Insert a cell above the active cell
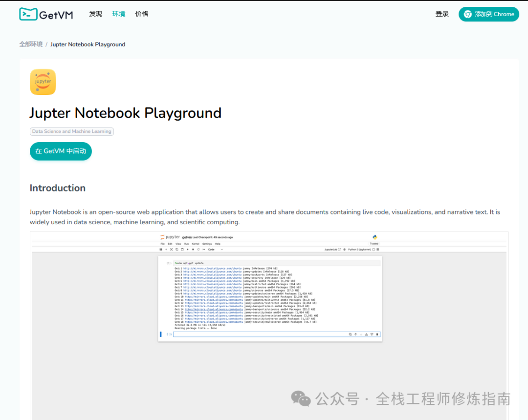 pyautogui.click(x=366, y=334)
